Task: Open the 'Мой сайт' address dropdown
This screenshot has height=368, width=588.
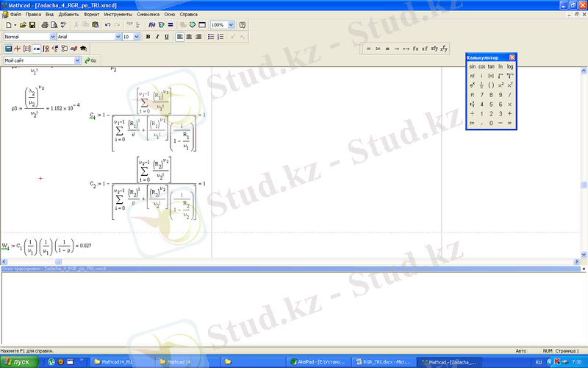Action: 77,60
